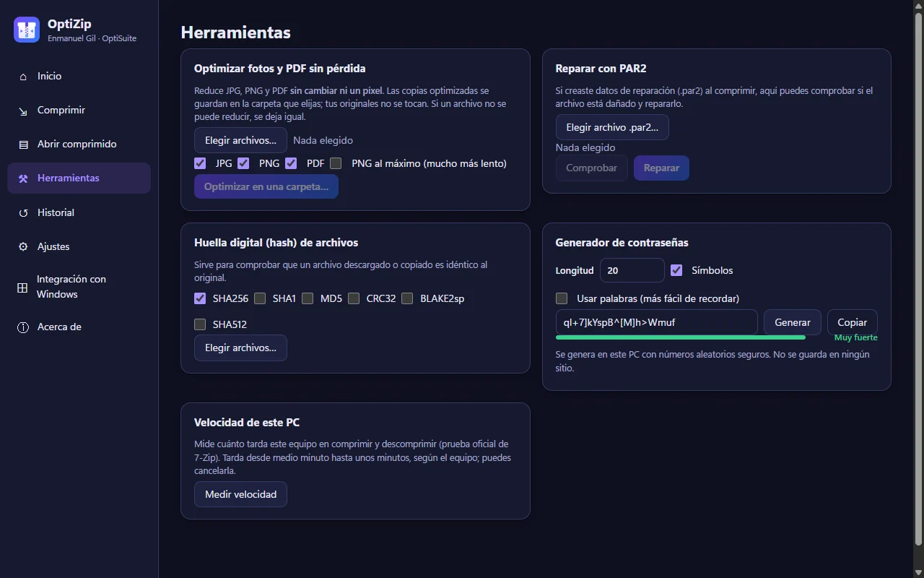Check the CRC32 hash option
Screen dimensions: 924x578
[x=354, y=298]
